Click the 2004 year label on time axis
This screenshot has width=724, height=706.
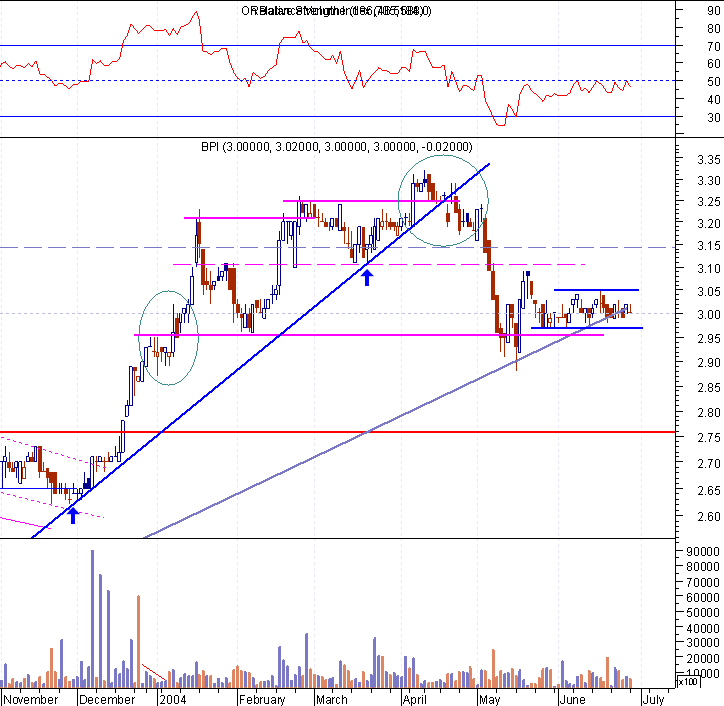173,699
